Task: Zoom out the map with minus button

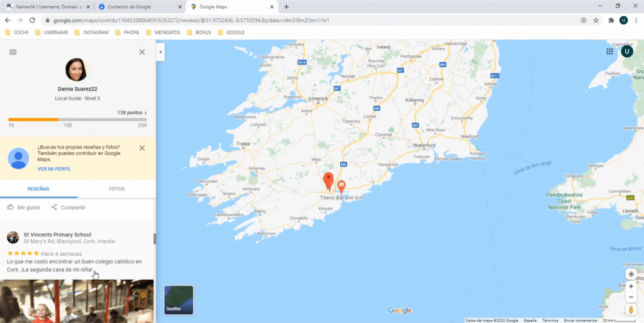Action: click(631, 297)
